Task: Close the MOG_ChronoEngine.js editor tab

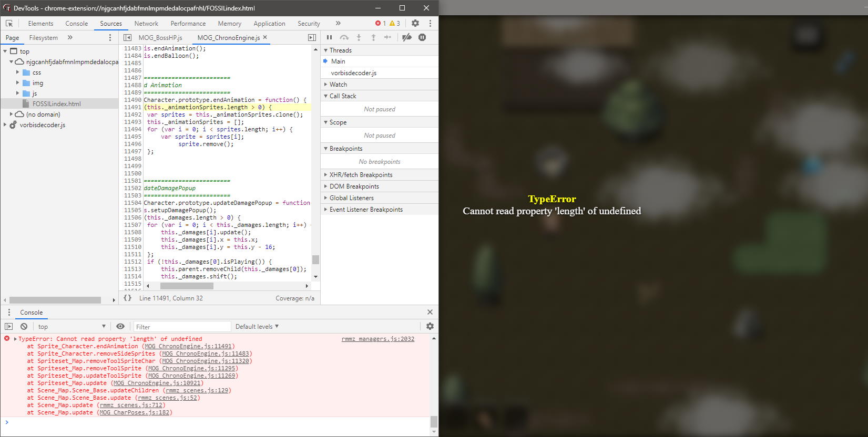Action: tap(265, 37)
